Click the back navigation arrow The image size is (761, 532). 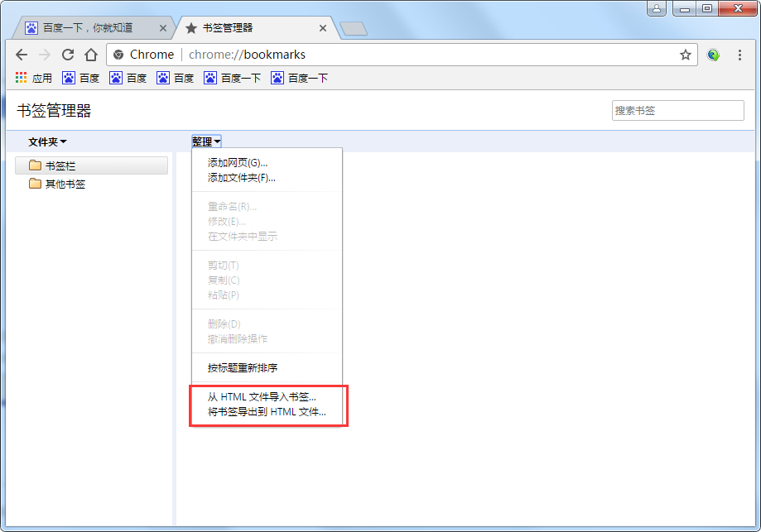point(22,55)
